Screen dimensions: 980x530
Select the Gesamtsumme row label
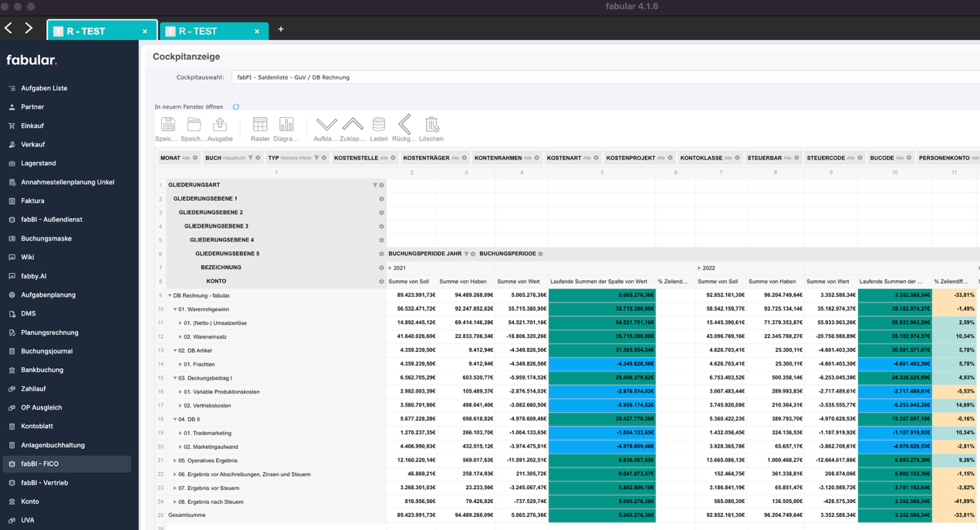point(187,515)
